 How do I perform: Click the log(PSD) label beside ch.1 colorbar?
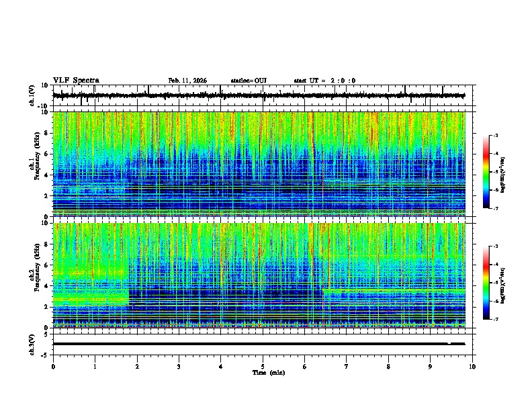click(502, 175)
